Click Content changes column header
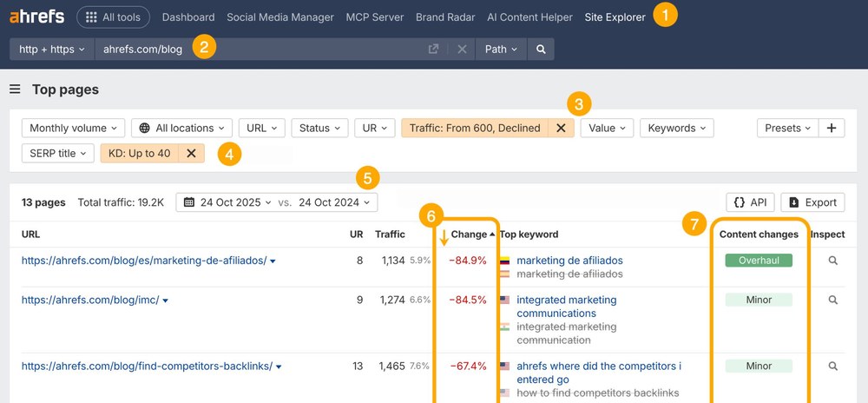This screenshot has width=868, height=403. [759, 235]
